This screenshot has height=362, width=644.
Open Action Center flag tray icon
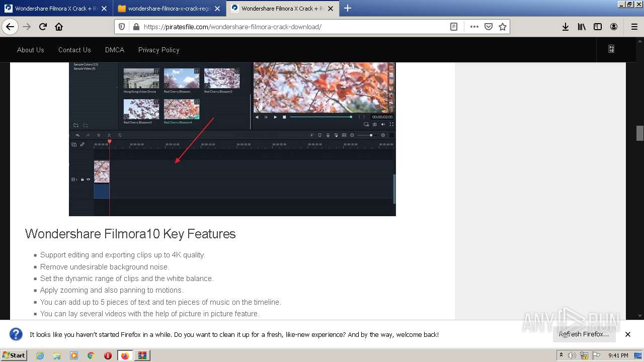pos(597,355)
